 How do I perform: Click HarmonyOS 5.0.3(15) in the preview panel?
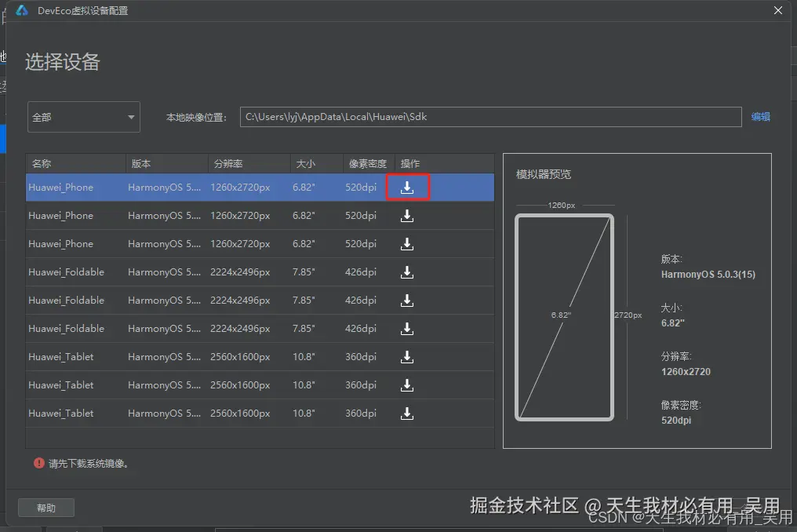click(x=708, y=275)
